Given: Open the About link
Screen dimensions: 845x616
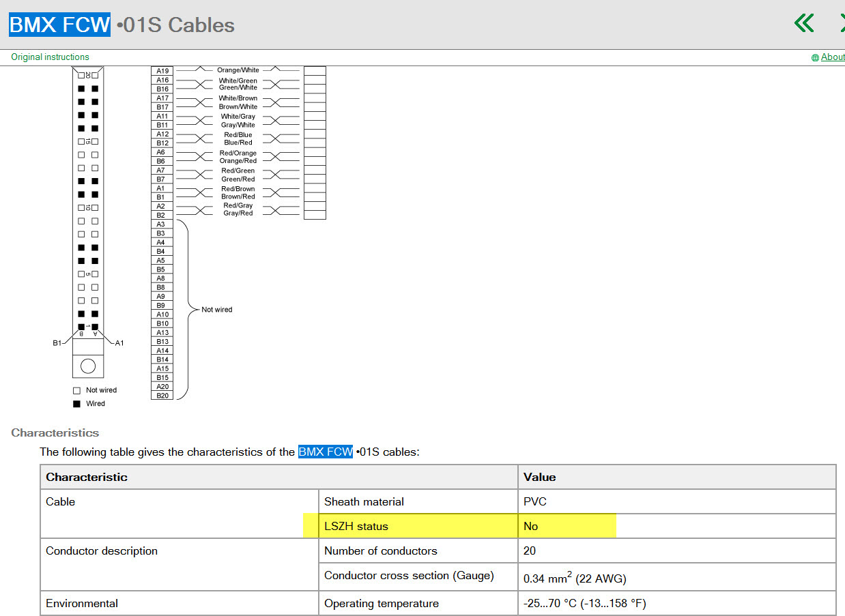Looking at the screenshot, I should 833,57.
